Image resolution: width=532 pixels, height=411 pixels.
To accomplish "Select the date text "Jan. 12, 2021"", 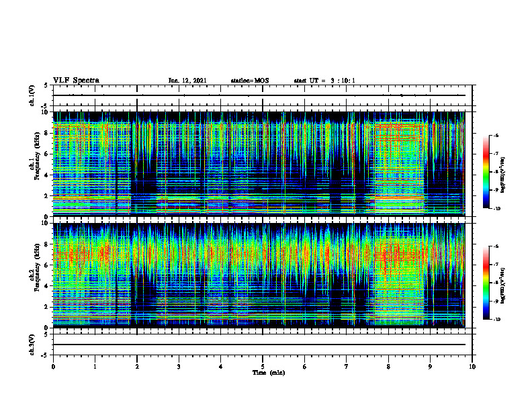I will coord(187,81).
